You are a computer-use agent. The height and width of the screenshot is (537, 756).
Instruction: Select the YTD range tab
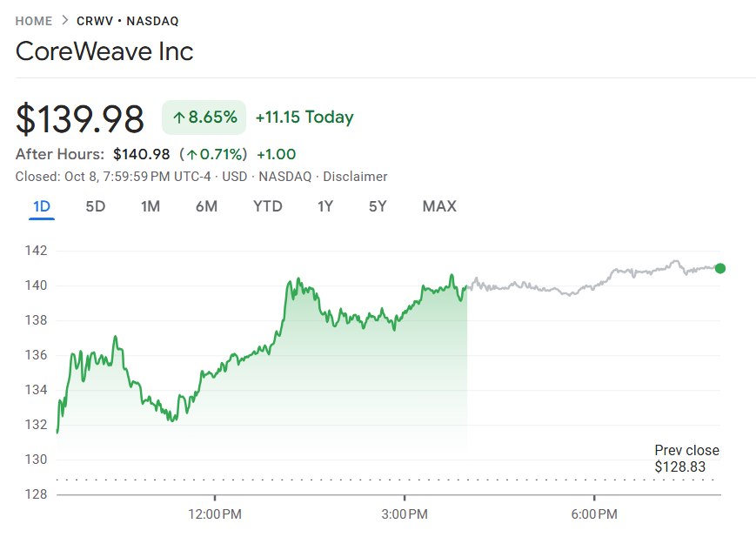coord(267,206)
